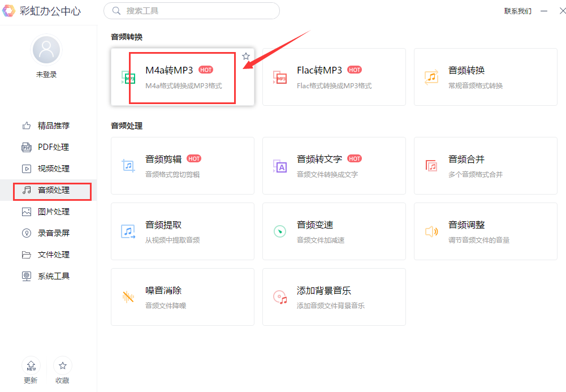
Task: Switch to the PDF处理 sidebar section
Action: [x=54, y=147]
